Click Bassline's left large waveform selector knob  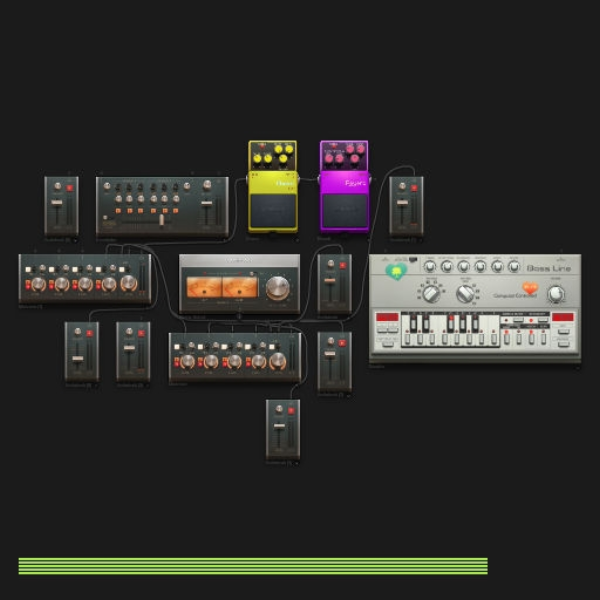pyautogui.click(x=431, y=293)
